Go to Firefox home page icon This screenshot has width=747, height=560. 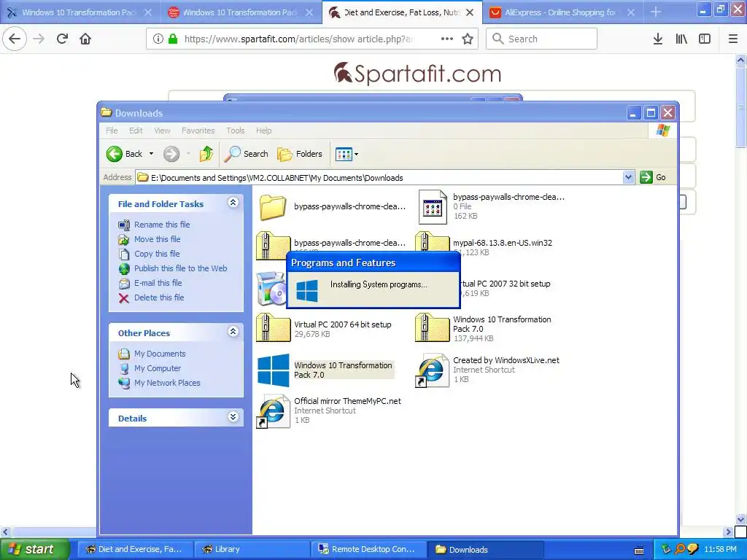(x=85, y=39)
